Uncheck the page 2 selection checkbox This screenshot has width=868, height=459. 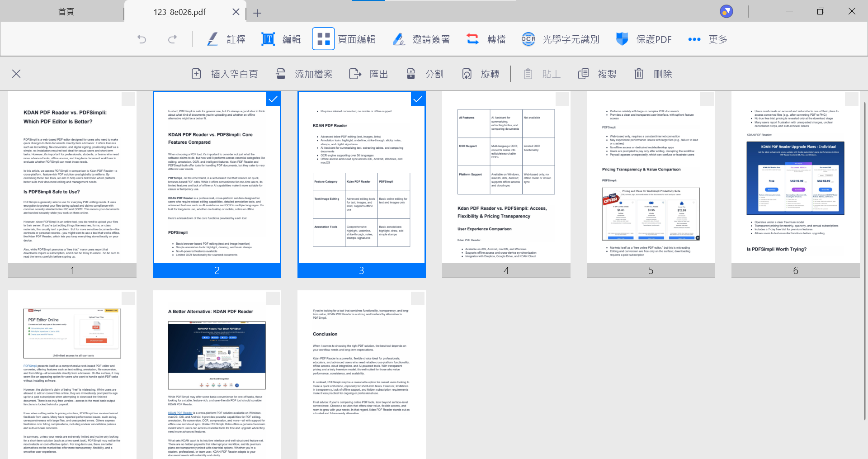[x=273, y=99]
